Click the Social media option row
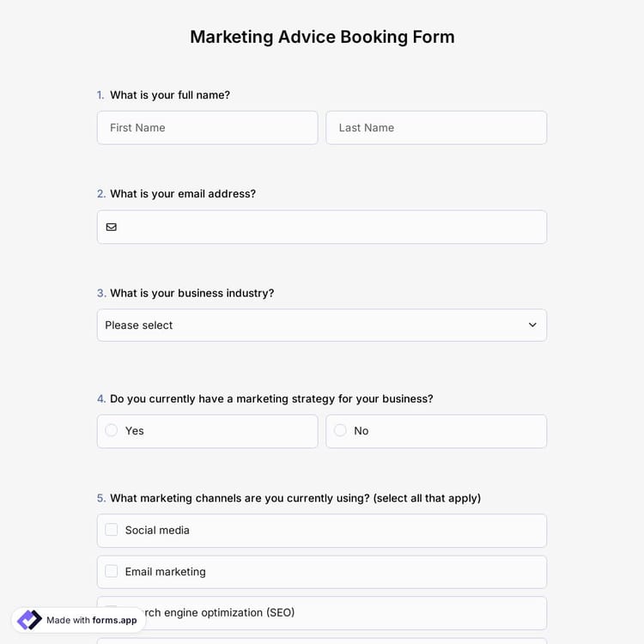This screenshot has width=644, height=644. [x=321, y=531]
